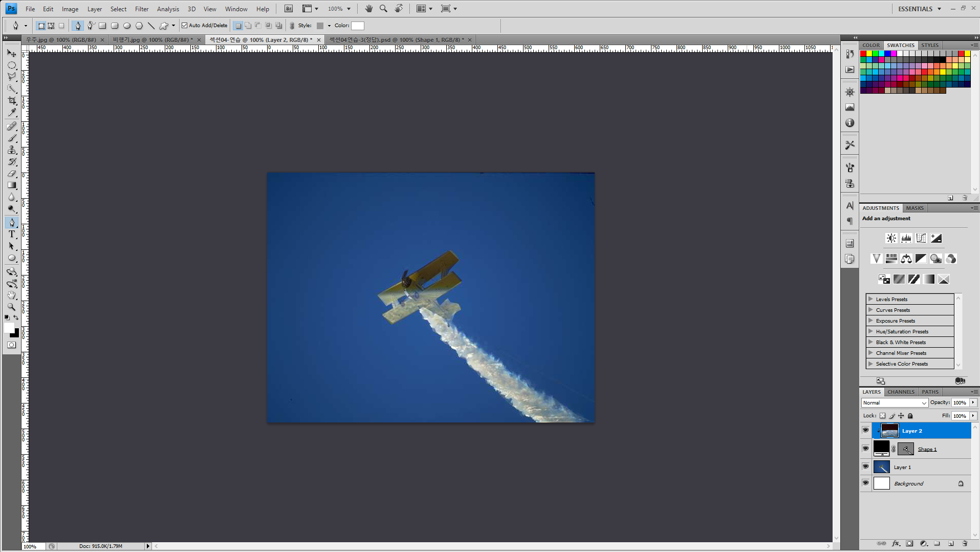Click the Brightness/Contrast adjustment icon
980x552 pixels.
(x=891, y=238)
